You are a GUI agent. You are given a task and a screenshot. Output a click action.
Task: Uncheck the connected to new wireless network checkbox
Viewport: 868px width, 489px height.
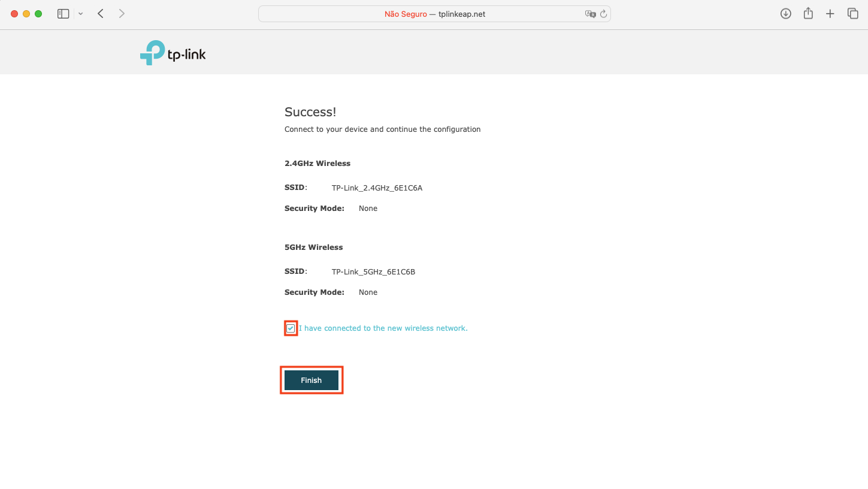point(291,328)
